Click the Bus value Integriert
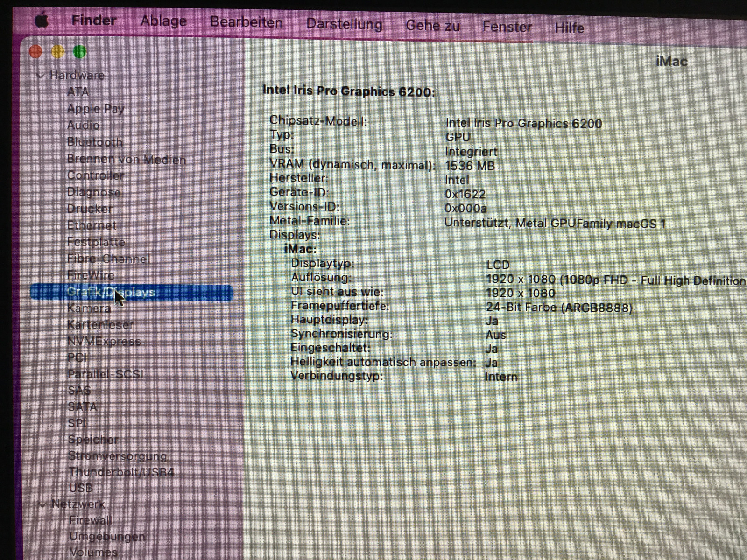This screenshot has width=747, height=560. (x=471, y=152)
